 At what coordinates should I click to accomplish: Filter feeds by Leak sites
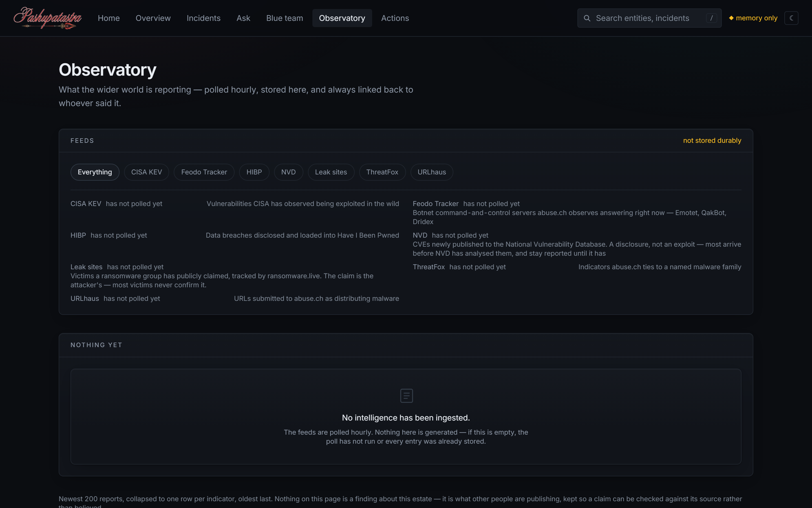pos(331,172)
